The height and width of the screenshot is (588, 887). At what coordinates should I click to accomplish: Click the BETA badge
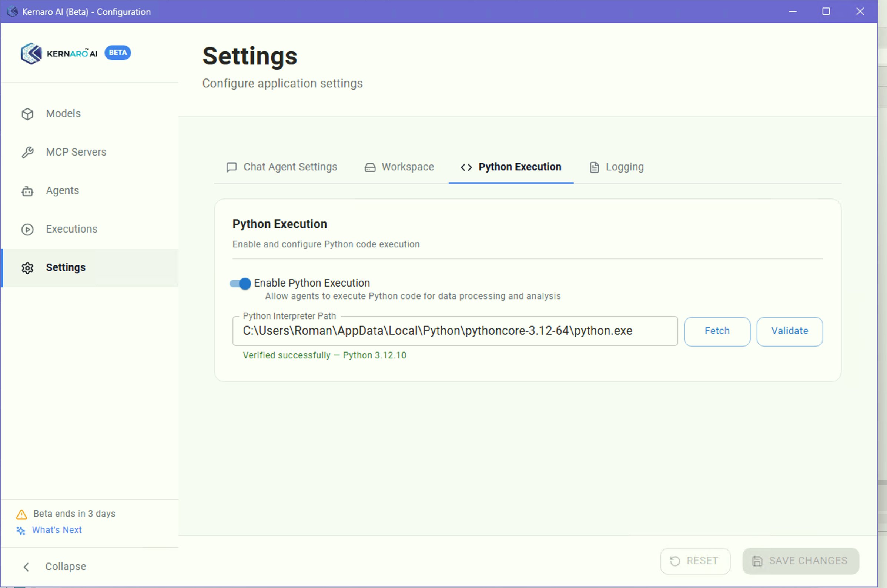click(118, 53)
